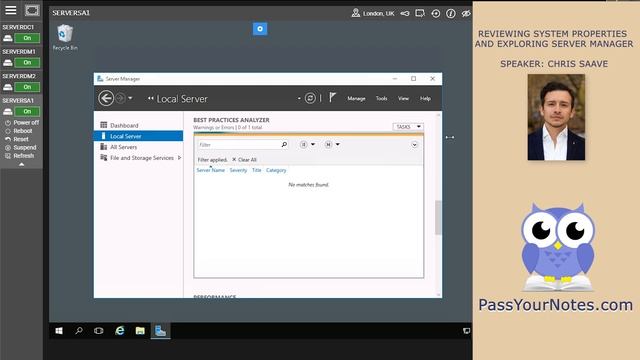Reset the SERVERSA1 machine
The width and height of the screenshot is (640, 360).
17,139
